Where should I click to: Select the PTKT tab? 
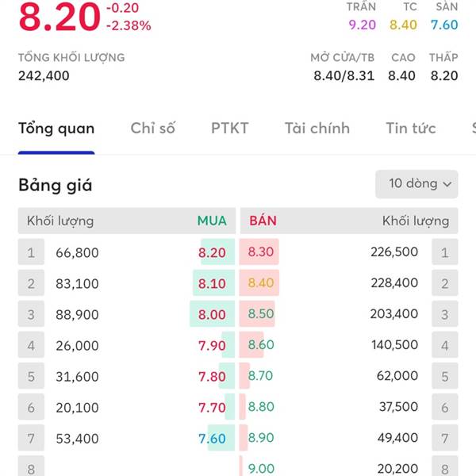230,129
